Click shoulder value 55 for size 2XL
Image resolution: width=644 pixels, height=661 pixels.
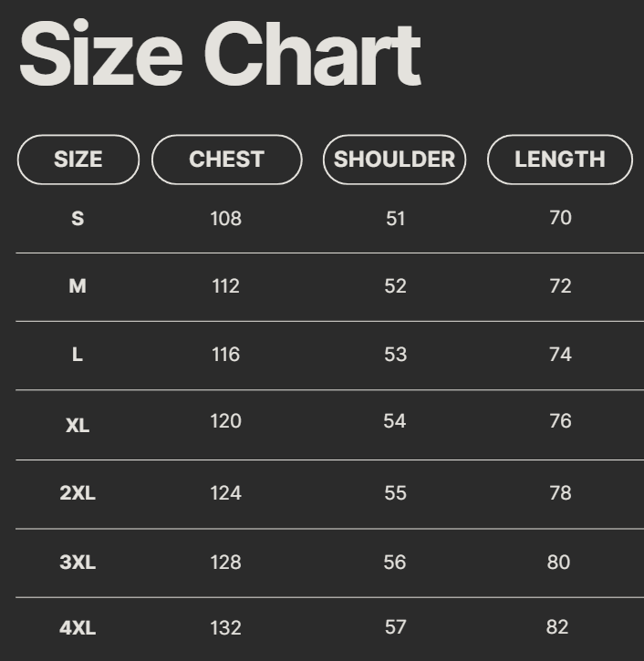click(x=395, y=493)
